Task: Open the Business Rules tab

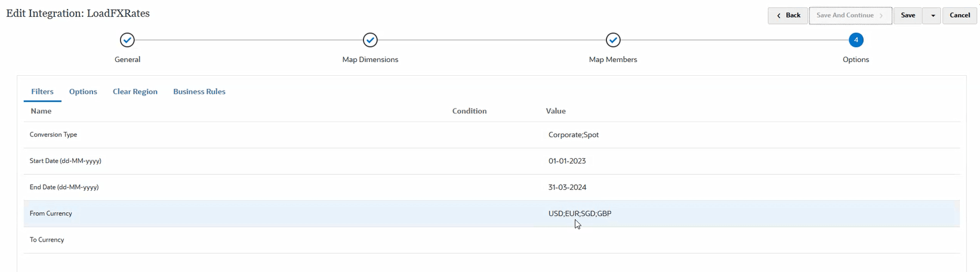Action: (x=199, y=92)
